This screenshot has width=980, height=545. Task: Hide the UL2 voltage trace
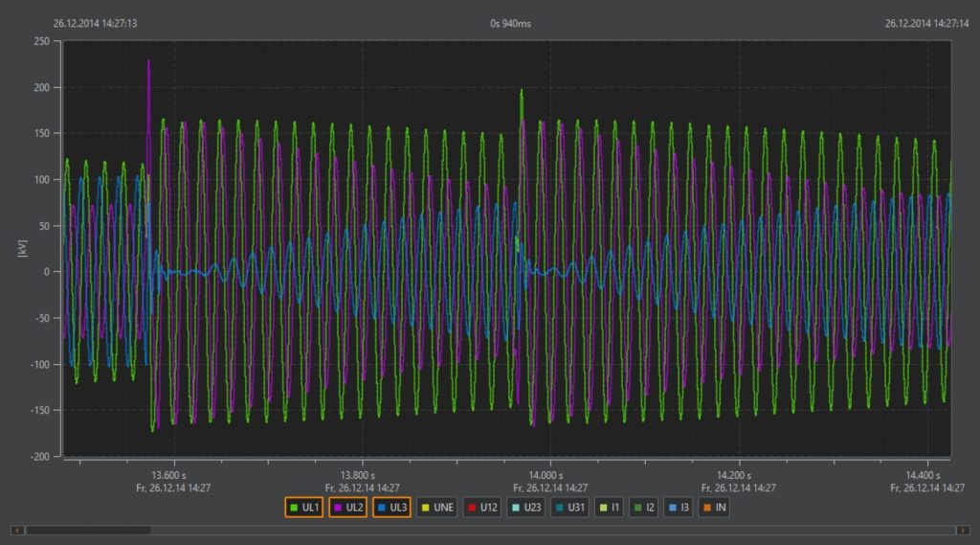(347, 507)
